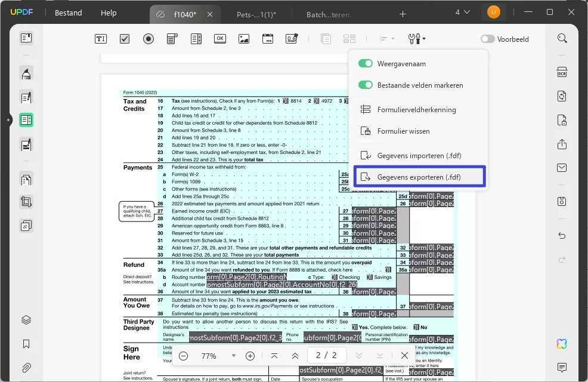Viewport: 588px width, 382px height.
Task: Open the Protect PDF lock tool
Action: pos(562,120)
